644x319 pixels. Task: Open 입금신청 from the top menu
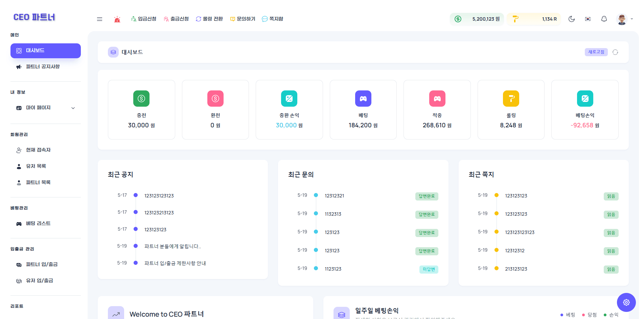144,19
